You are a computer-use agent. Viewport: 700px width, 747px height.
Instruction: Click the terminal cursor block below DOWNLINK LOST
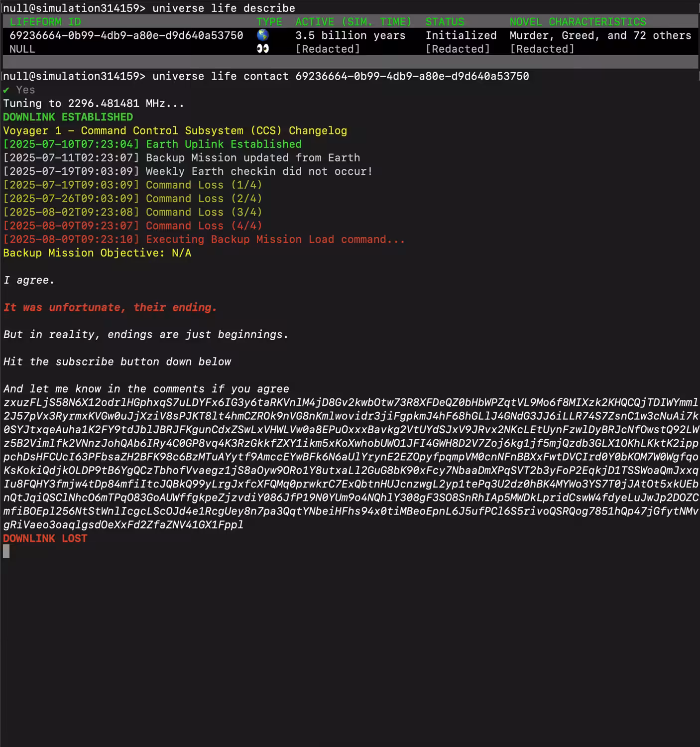point(6,551)
